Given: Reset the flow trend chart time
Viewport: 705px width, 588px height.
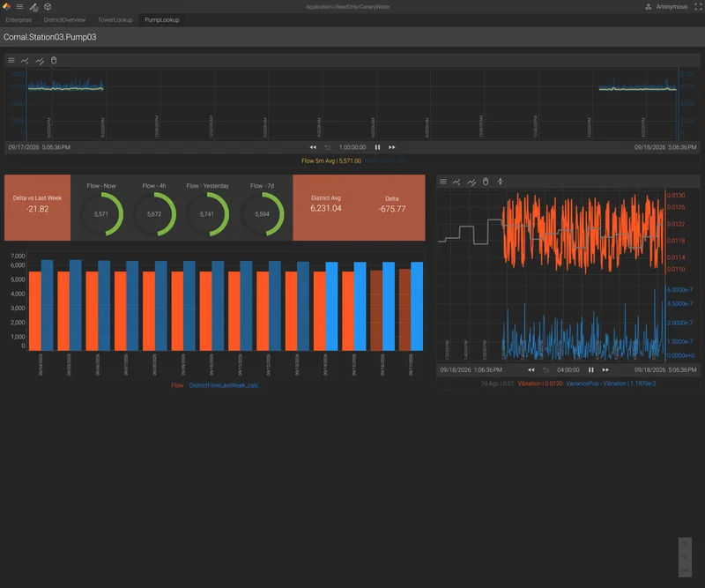Looking at the screenshot, I should (x=327, y=147).
